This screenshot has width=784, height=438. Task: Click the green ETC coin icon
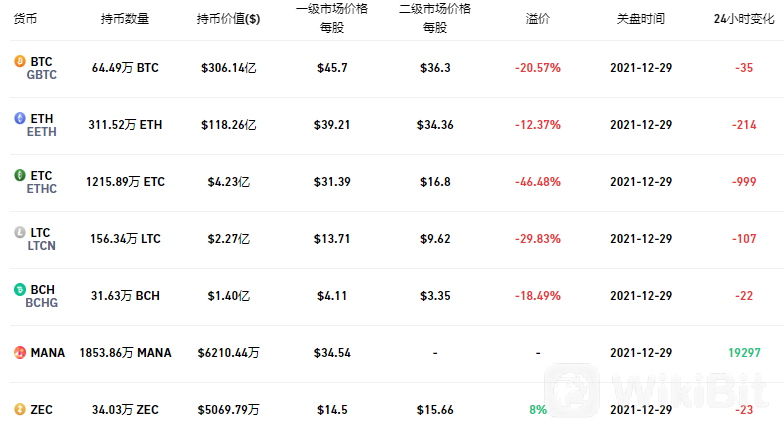pyautogui.click(x=20, y=175)
